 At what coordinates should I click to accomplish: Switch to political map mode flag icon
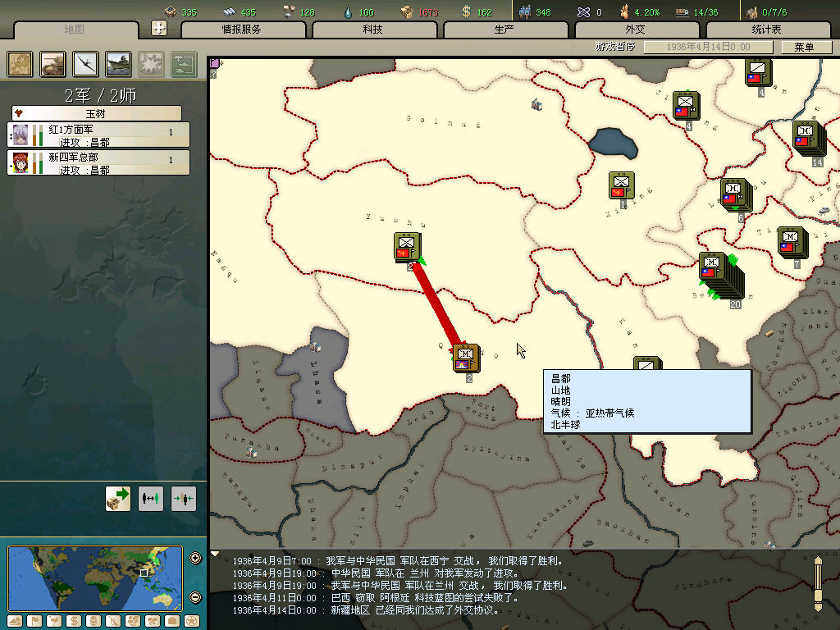pos(34,621)
